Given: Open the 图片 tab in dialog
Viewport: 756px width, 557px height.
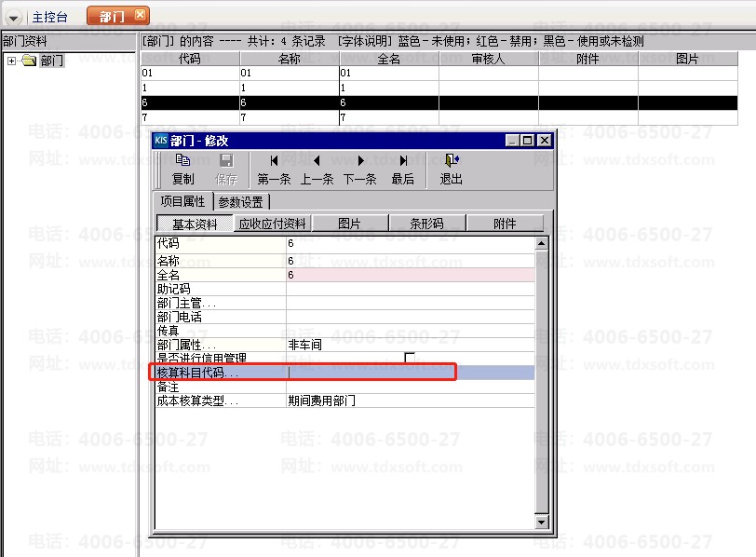Looking at the screenshot, I should [x=349, y=224].
